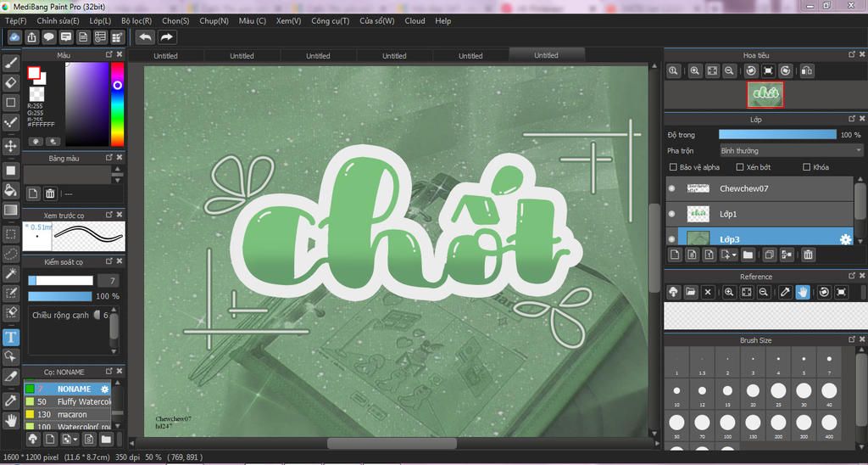Click the Undo arrow
Image resolution: width=868 pixels, height=465 pixels.
coord(145,37)
